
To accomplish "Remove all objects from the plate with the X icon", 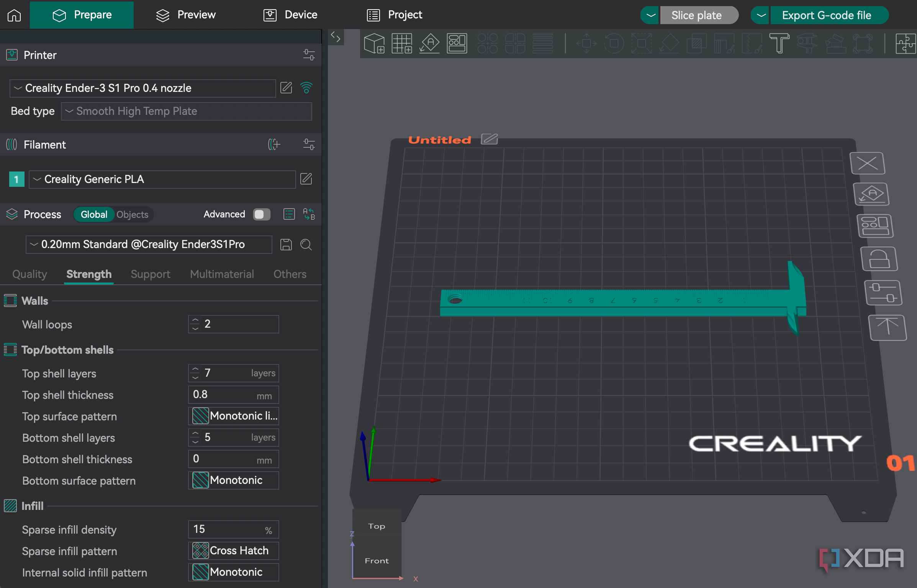I will [867, 163].
